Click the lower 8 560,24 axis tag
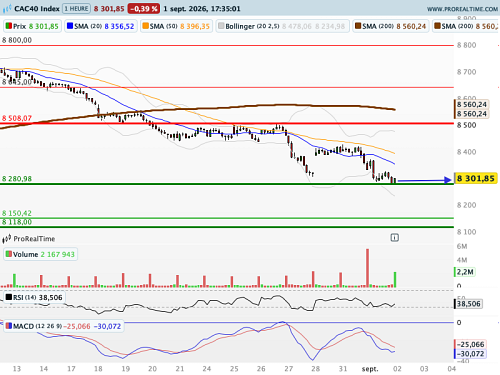Viewport: 500px width, 375px height. 471,114
